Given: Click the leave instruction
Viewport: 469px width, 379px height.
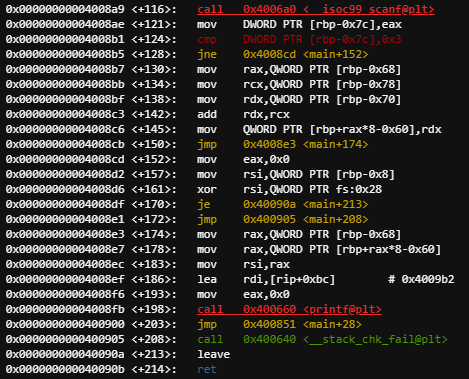Looking at the screenshot, I should 213,354.
